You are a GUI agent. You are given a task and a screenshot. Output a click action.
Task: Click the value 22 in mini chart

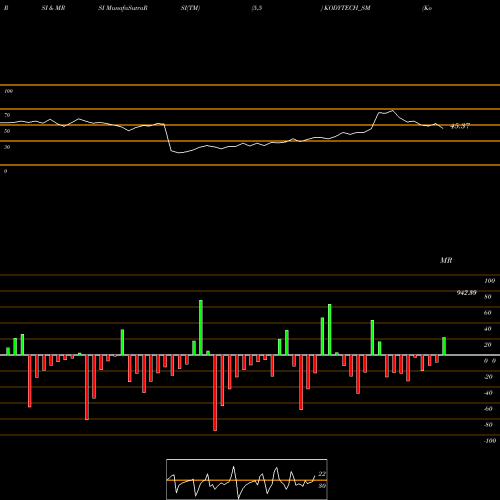tap(322, 474)
